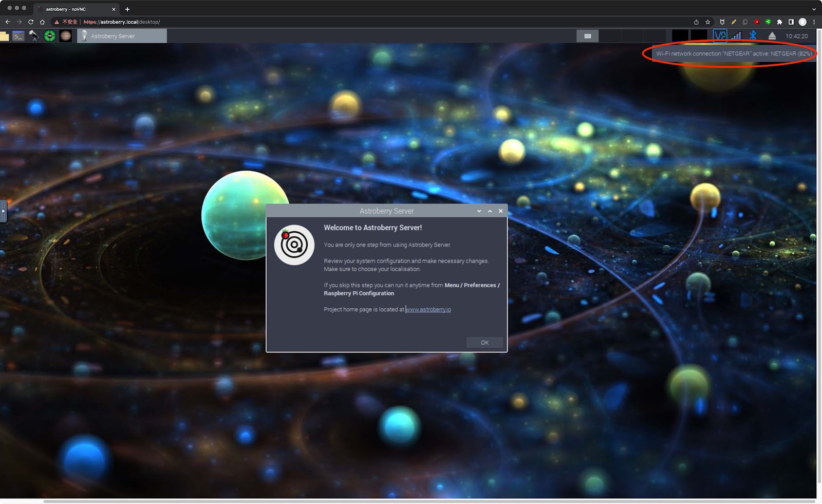Launch the terminal from the panel
Viewport: 822px width, 504px height.
(18, 36)
